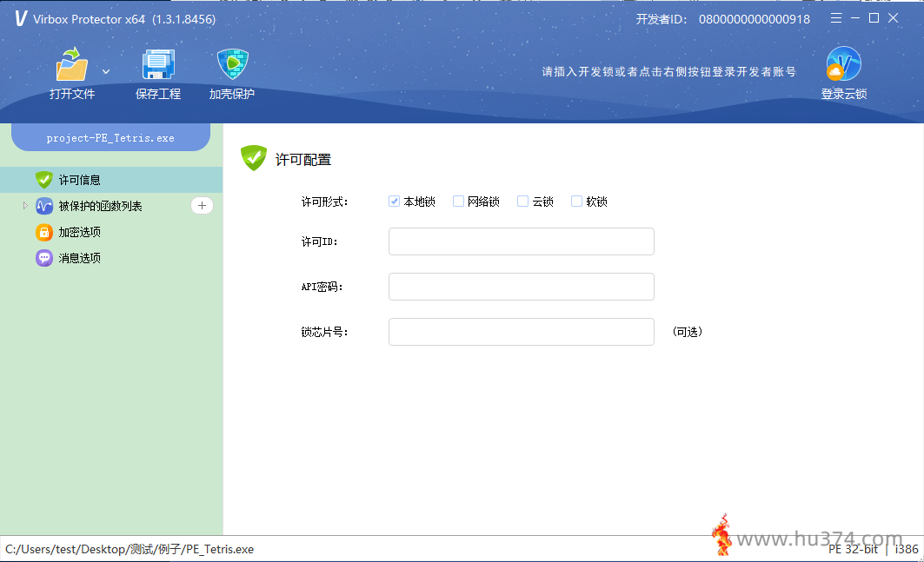This screenshot has width=924, height=562.
Task: Select project-PE_Tetris.exe tab
Action: pyautogui.click(x=110, y=138)
